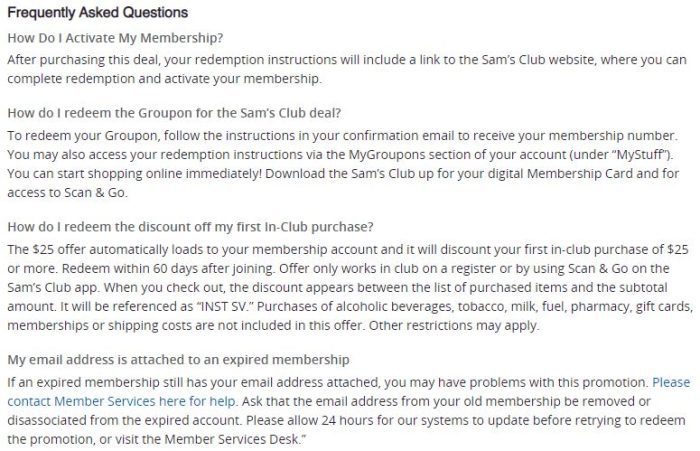Click the "MyGroupons" word in the Groupon answer
This screenshot has width=700, height=451.
pos(393,154)
